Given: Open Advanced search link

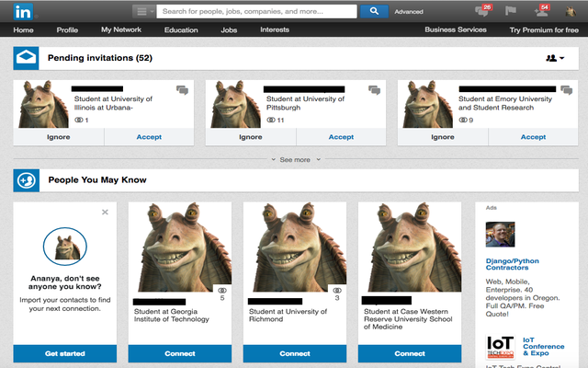Looking at the screenshot, I should pos(408,12).
